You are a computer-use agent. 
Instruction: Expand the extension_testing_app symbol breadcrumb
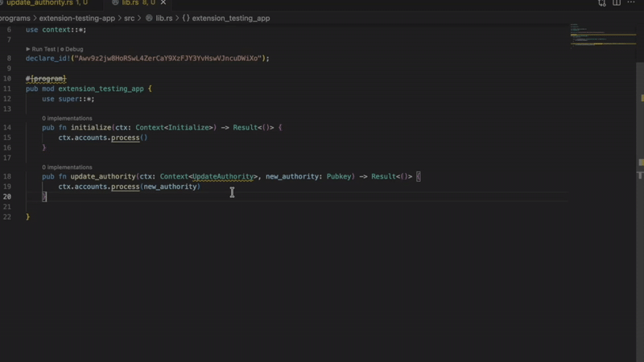tap(230, 18)
